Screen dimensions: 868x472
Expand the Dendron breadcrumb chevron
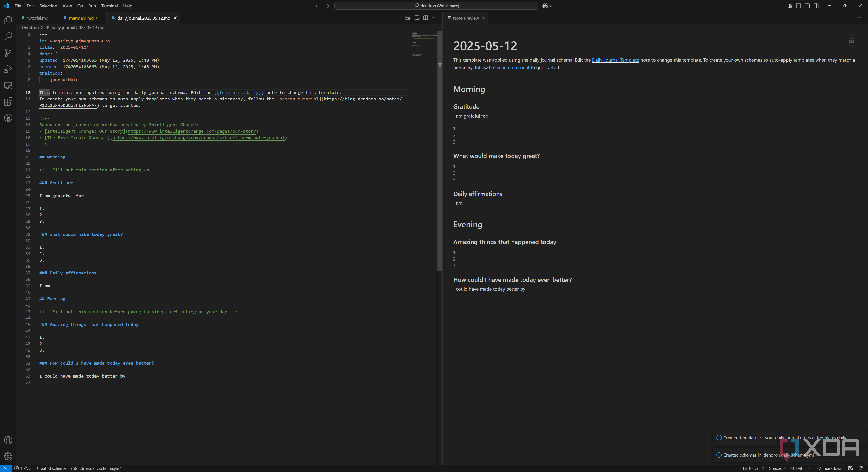click(42, 28)
